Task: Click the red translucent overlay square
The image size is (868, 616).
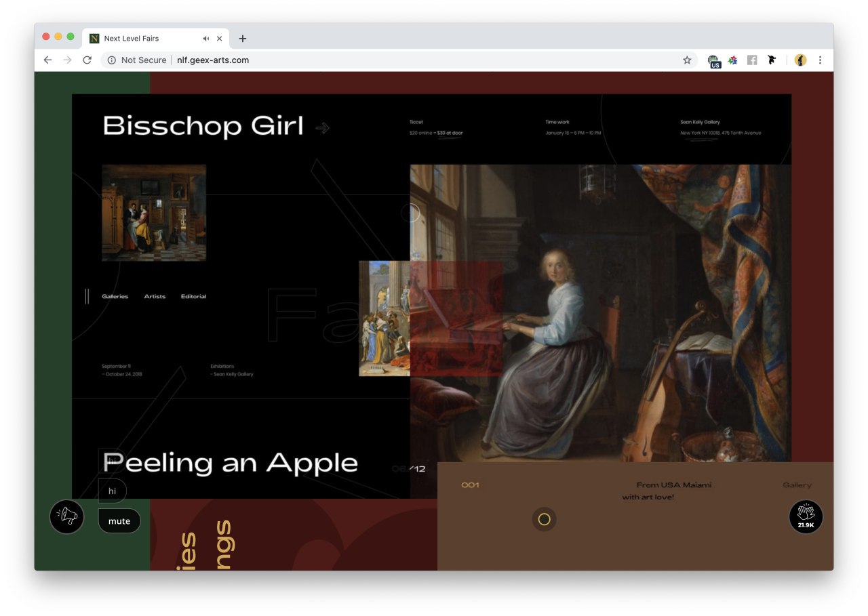Action: 456,319
